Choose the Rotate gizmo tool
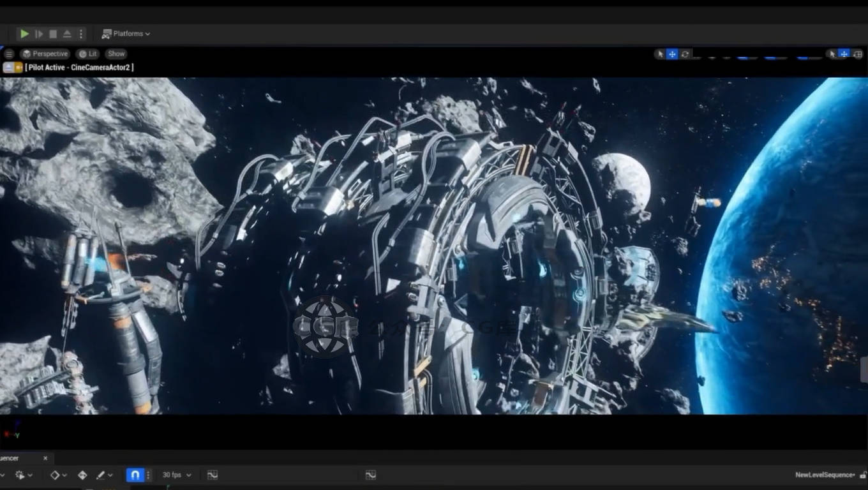Viewport: 868px width, 490px height. point(685,54)
